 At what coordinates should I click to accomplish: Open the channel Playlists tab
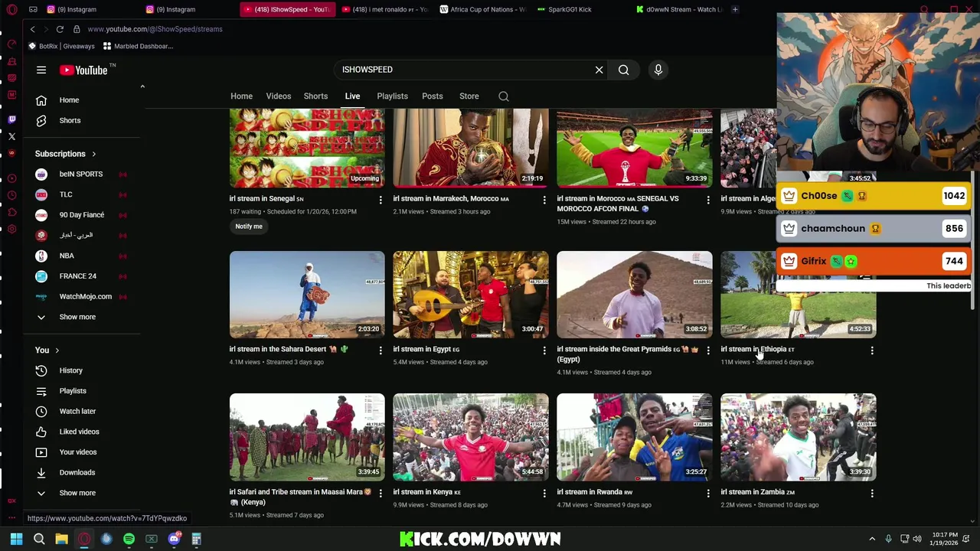click(392, 96)
